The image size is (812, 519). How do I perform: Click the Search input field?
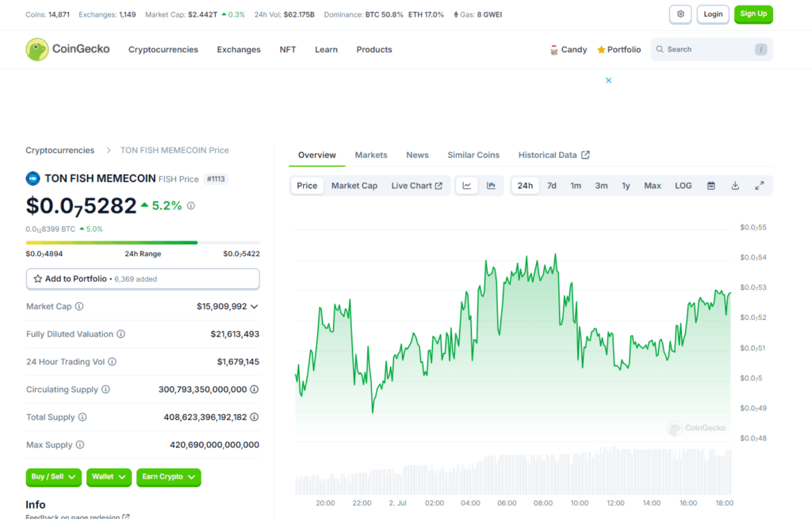(x=711, y=49)
